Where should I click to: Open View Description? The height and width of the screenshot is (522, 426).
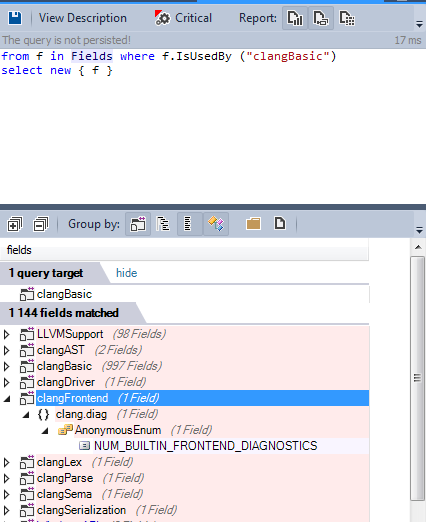(x=83, y=18)
